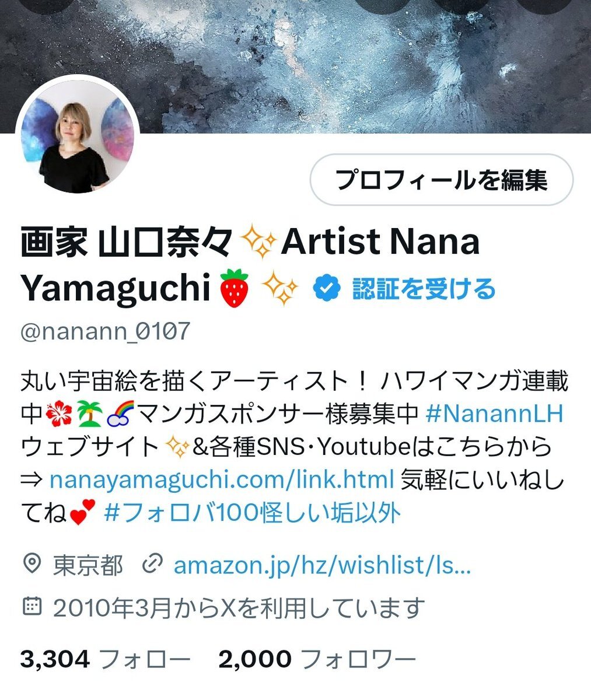The height and width of the screenshot is (700, 591).
Task: View the 2,000 フォロワー list
Action: pos(317,659)
